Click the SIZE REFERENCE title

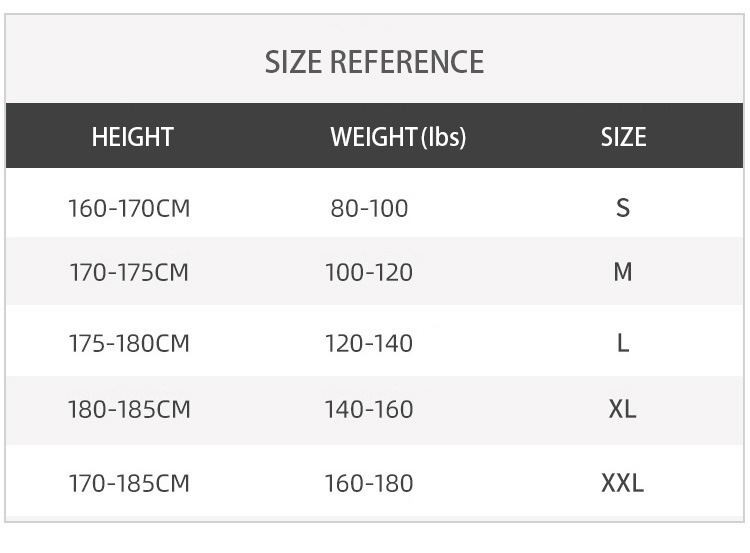[374, 62]
